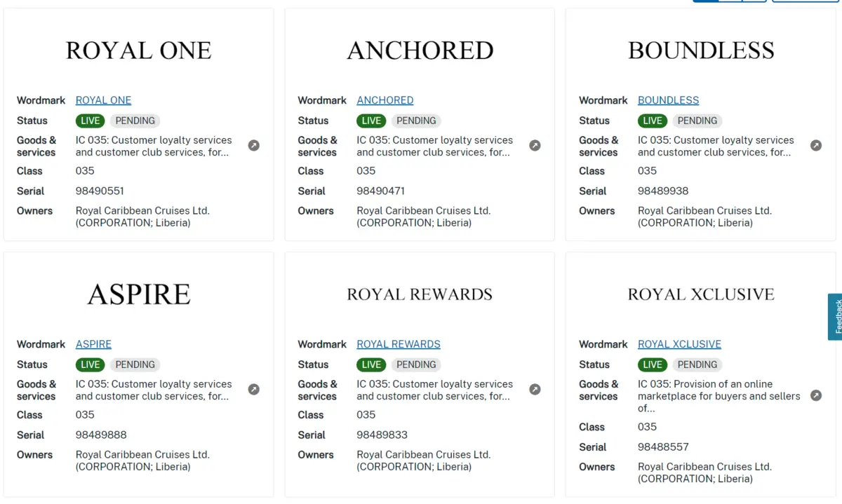The image size is (842, 504).
Task: Click the LIVE badge on ROYAL XCLUSIVE
Action: 652,365
